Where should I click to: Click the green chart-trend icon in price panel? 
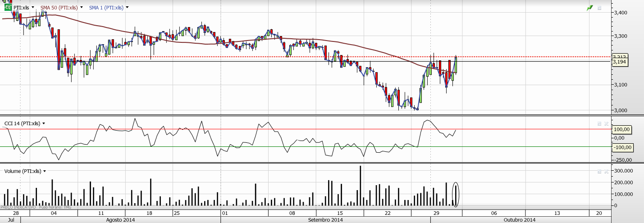pyautogui.click(x=589, y=8)
